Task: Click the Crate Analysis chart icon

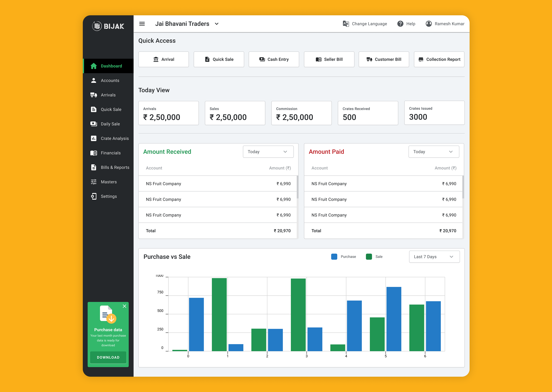Action: click(94, 138)
